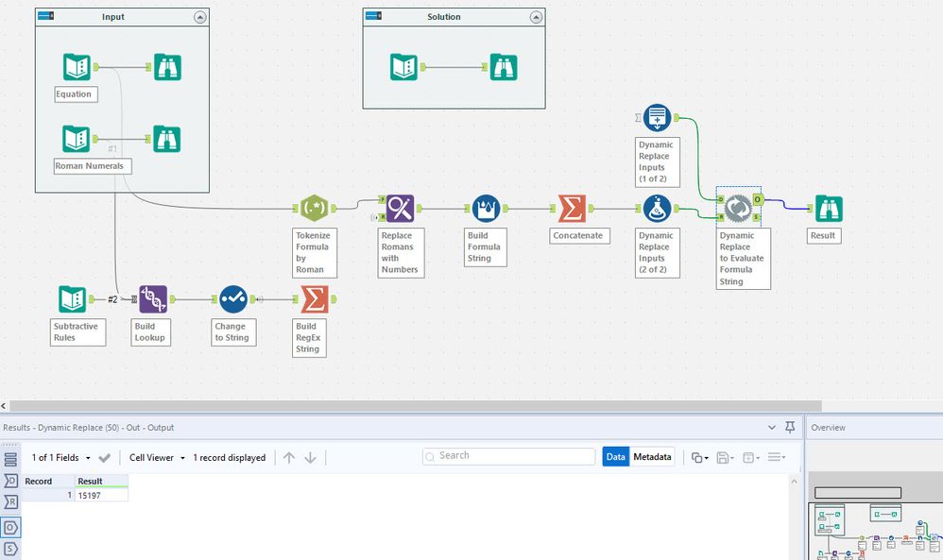Collapse the Input container

(200, 17)
